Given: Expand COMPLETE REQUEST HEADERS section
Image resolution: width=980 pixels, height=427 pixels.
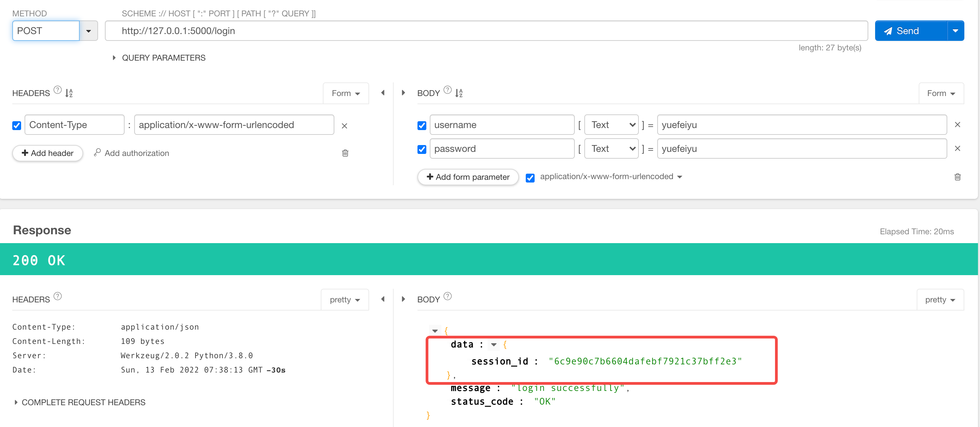Looking at the screenshot, I should tap(80, 402).
